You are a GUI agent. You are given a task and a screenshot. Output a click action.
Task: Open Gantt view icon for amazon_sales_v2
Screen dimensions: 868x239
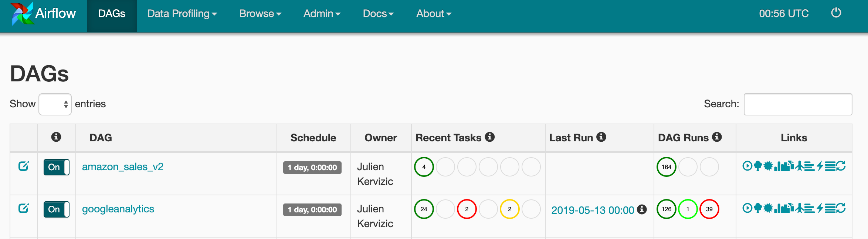[810, 166]
